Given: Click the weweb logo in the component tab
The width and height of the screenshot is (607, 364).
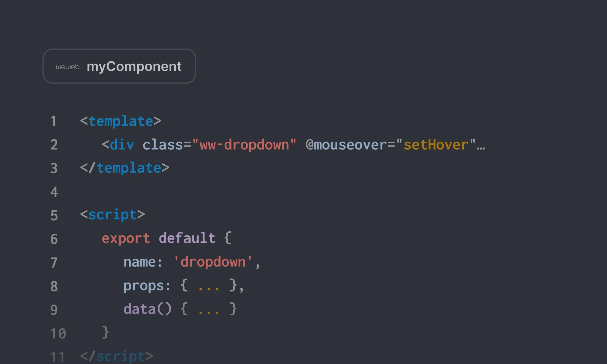Looking at the screenshot, I should pyautogui.click(x=68, y=67).
